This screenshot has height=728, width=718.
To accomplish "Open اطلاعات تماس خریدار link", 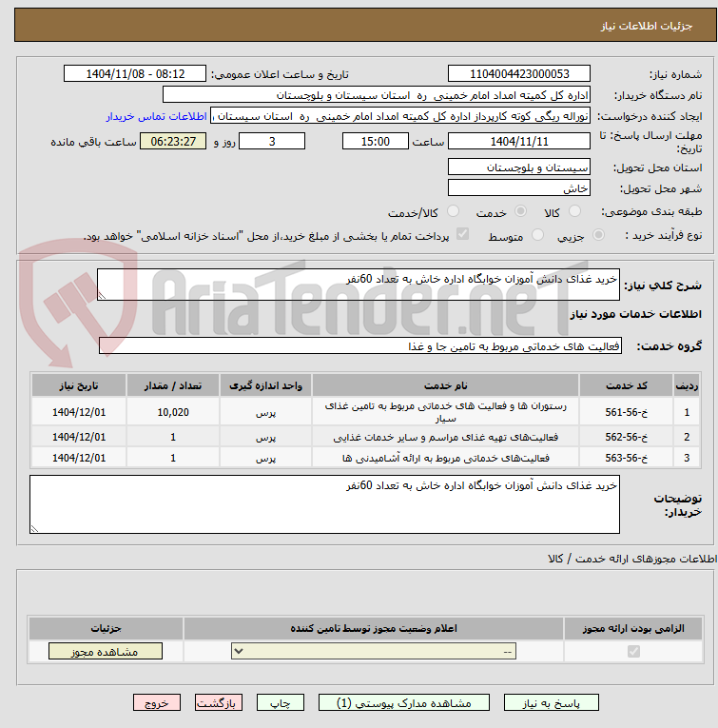I will click(x=156, y=116).
